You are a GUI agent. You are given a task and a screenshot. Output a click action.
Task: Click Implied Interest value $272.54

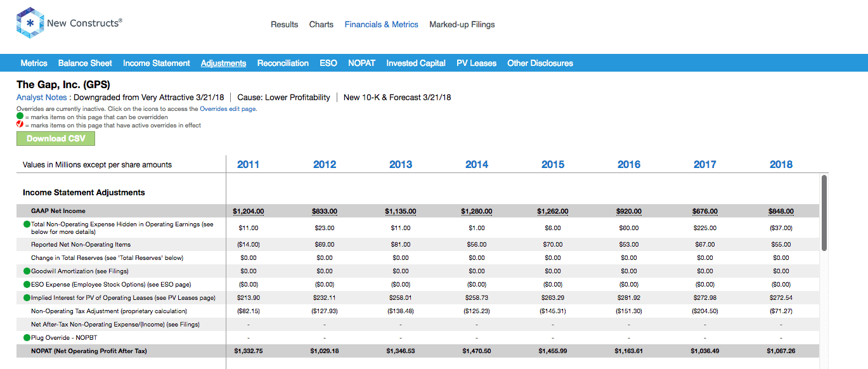781,297
